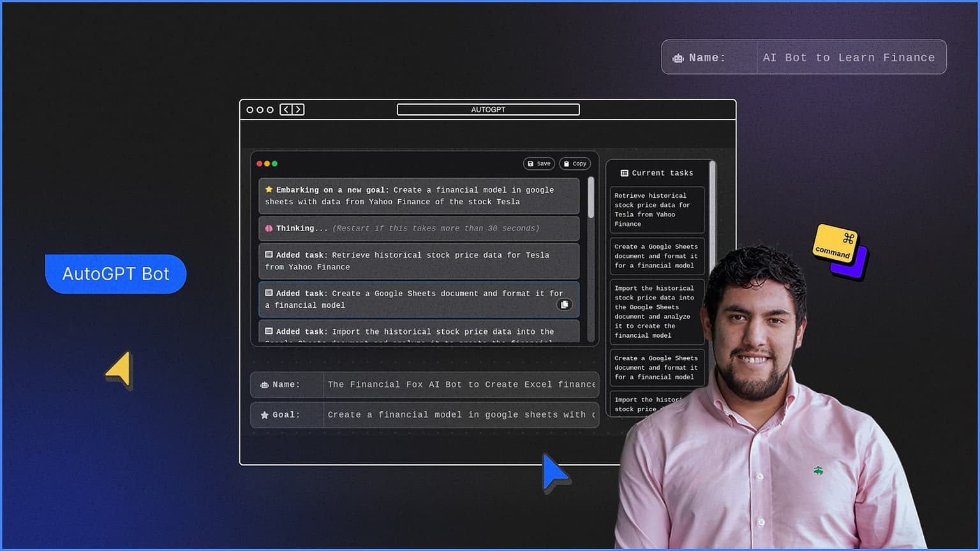Select highlighted 'Create a Google Sheets document' message
The image size is (980, 551).
(419, 299)
